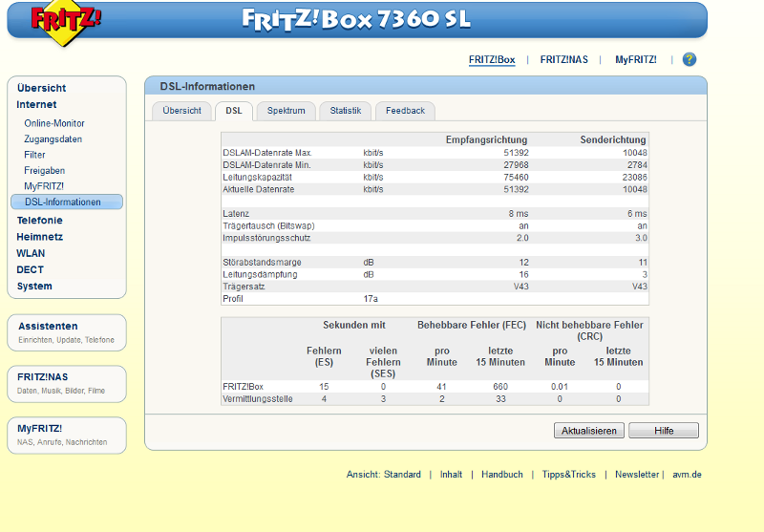Open the FRITZ!NAS top navigation link
The image size is (764, 532).
pos(563,59)
